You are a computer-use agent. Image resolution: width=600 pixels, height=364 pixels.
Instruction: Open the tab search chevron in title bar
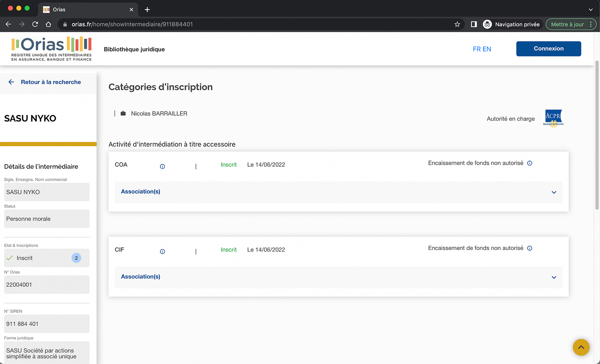tap(591, 9)
